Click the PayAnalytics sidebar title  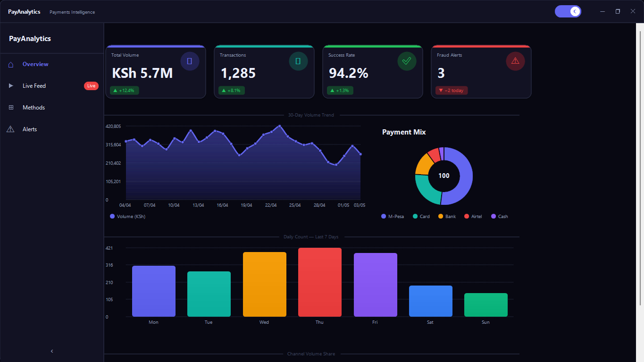[x=30, y=39]
